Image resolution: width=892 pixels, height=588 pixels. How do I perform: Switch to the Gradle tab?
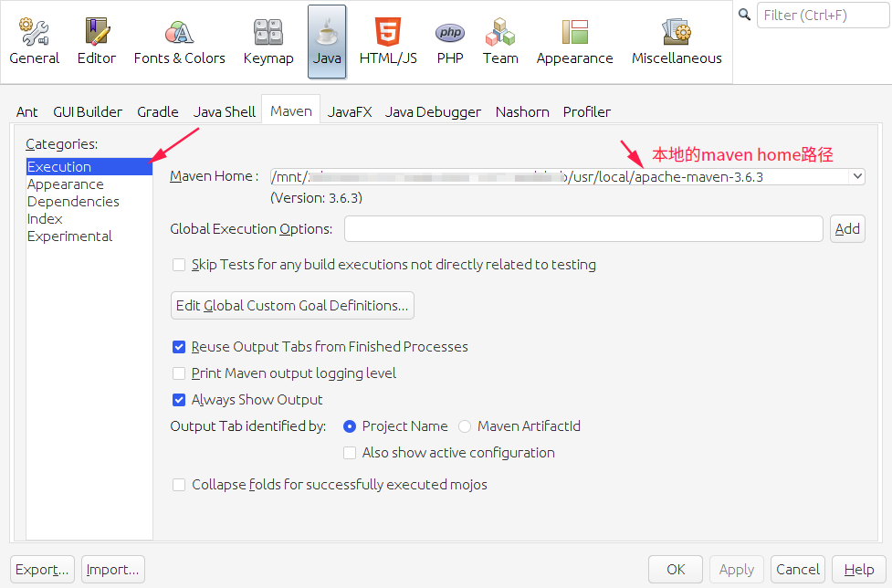(x=157, y=111)
